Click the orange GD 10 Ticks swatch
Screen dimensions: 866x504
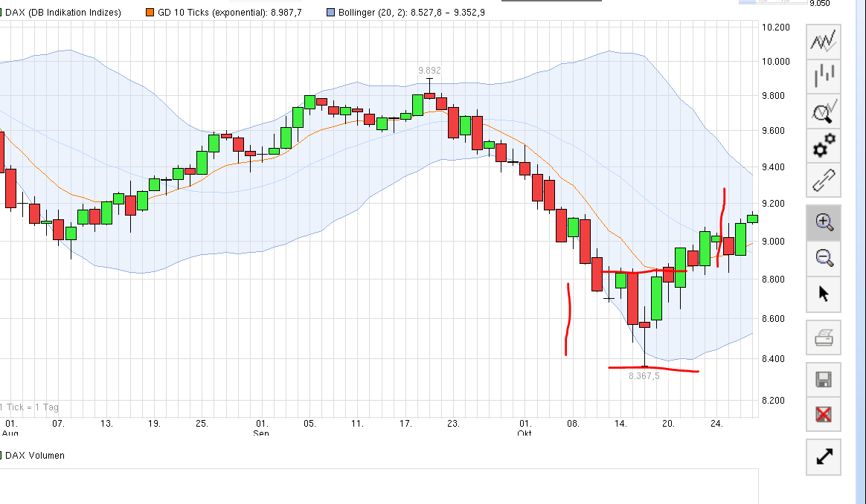(150, 12)
